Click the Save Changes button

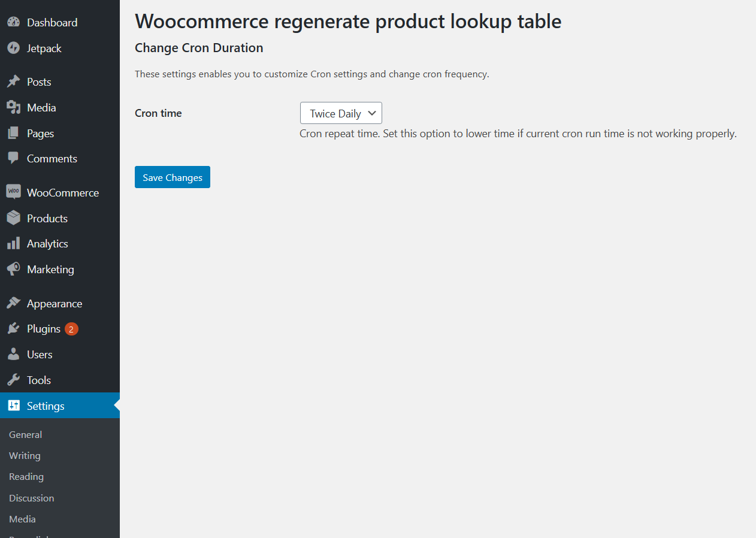[173, 177]
